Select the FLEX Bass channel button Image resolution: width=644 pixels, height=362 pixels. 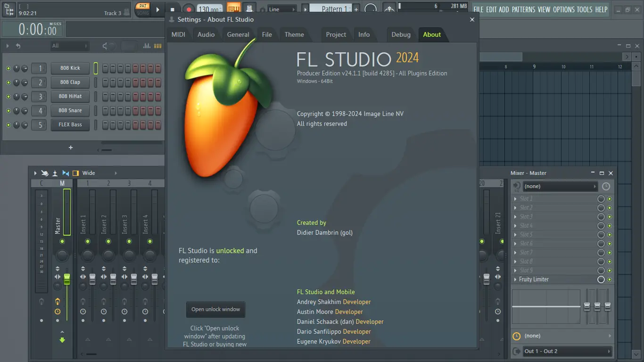click(x=70, y=125)
